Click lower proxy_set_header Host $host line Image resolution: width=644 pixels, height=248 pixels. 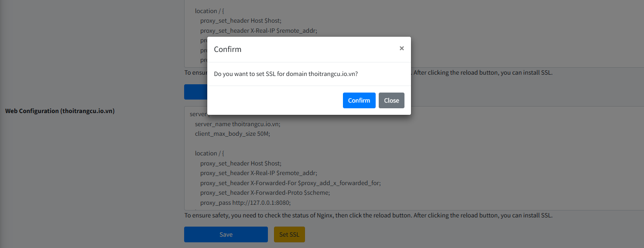(x=241, y=163)
